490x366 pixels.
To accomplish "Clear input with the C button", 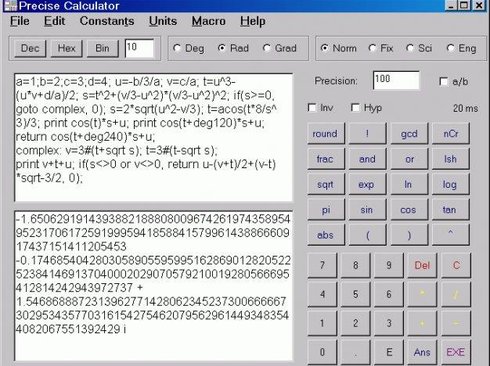I will tap(456, 265).
